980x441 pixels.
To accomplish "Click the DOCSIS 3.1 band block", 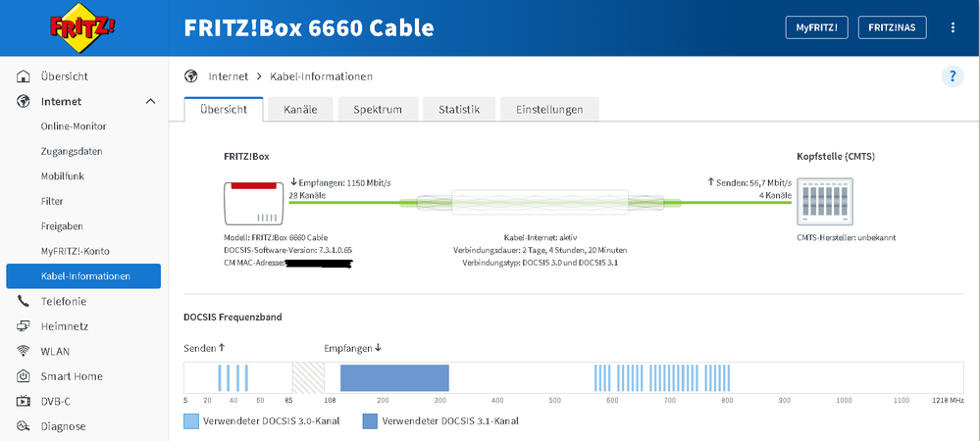I will point(394,379).
